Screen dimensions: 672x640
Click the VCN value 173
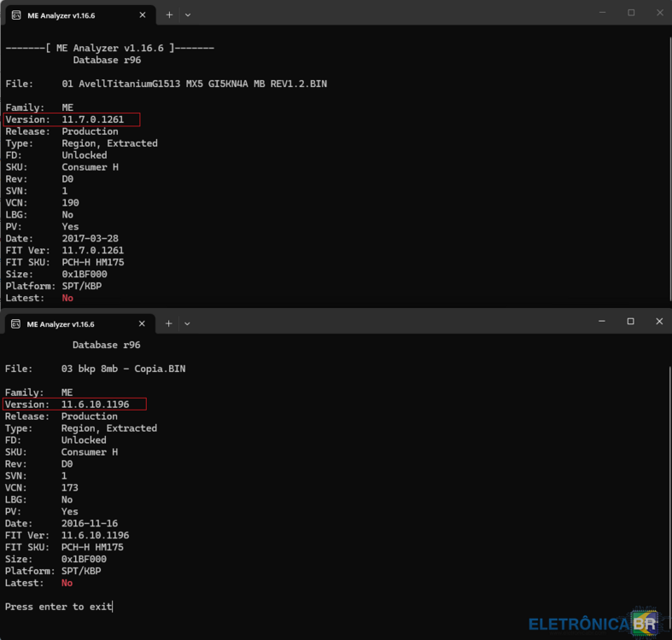(70, 487)
